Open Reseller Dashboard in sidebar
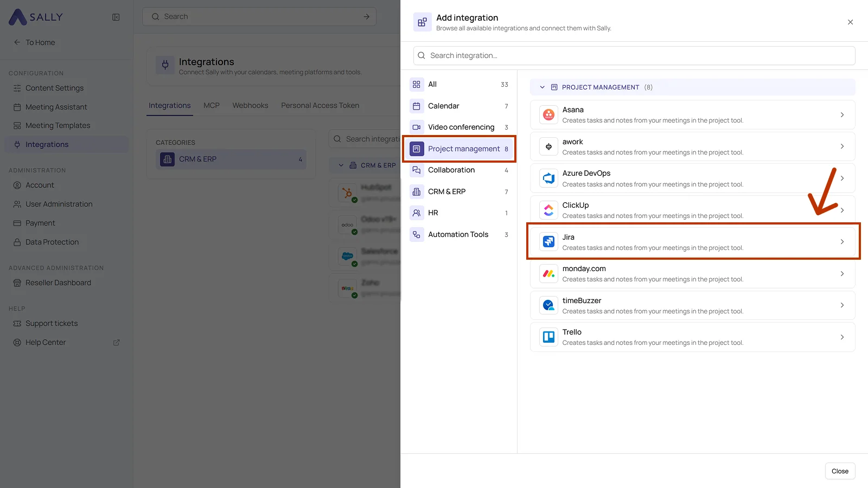 [x=66, y=283]
